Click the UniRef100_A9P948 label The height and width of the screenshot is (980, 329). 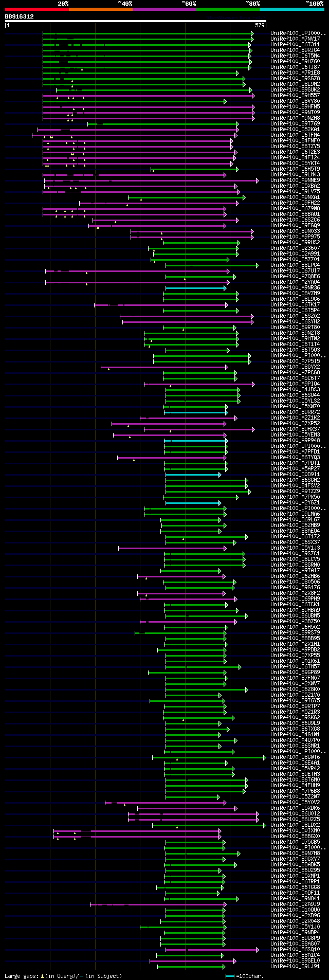click(x=295, y=440)
